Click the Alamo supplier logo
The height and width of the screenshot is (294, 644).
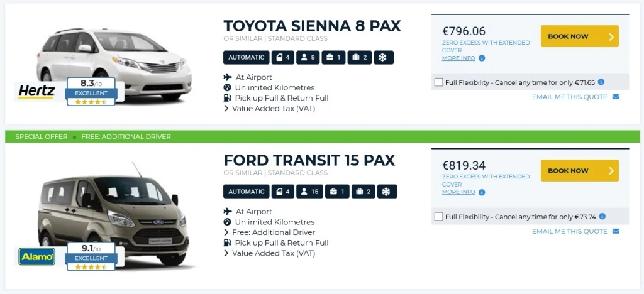click(x=37, y=256)
